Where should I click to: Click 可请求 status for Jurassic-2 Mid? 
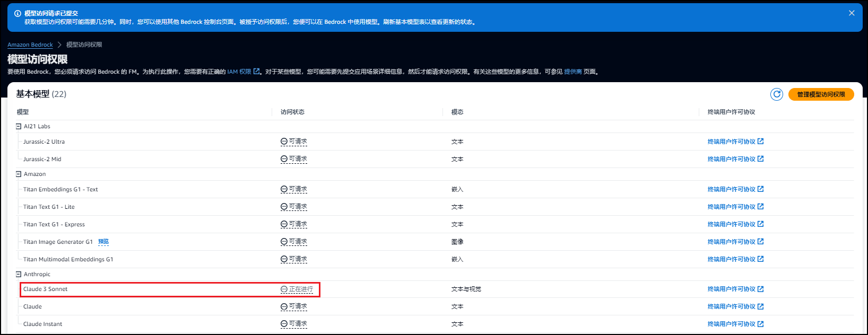point(294,159)
